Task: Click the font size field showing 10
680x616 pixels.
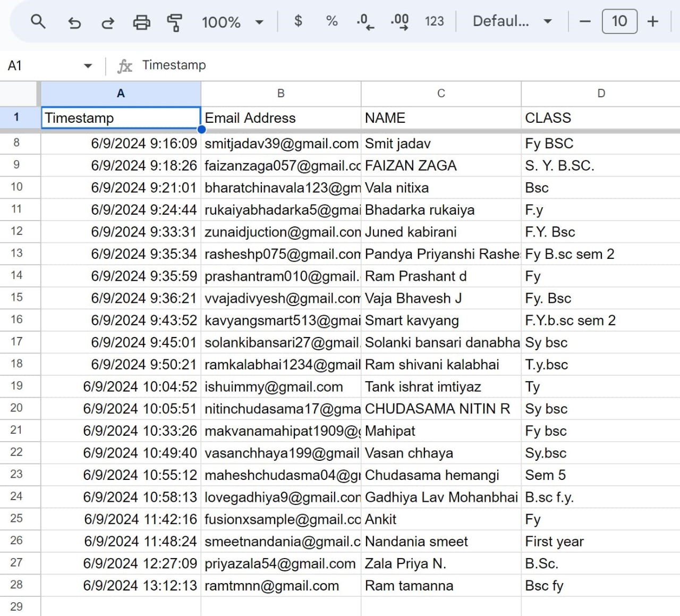Action: (619, 21)
